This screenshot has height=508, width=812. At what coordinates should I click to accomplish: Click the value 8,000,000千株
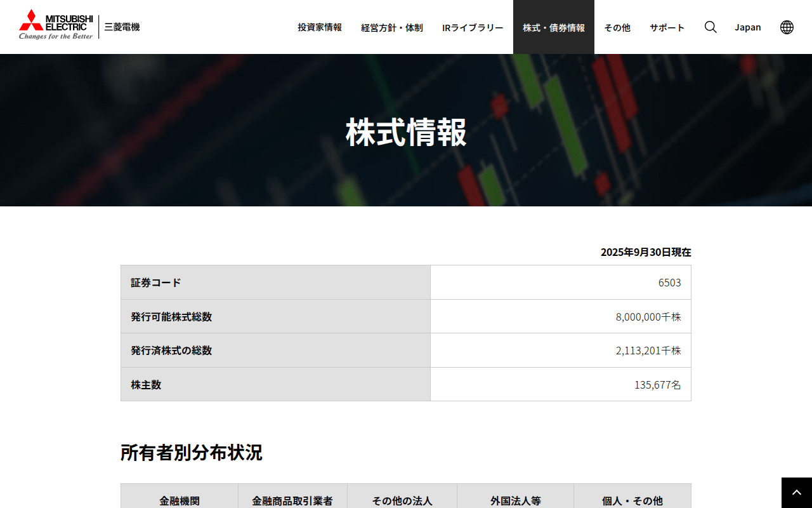[x=648, y=316]
